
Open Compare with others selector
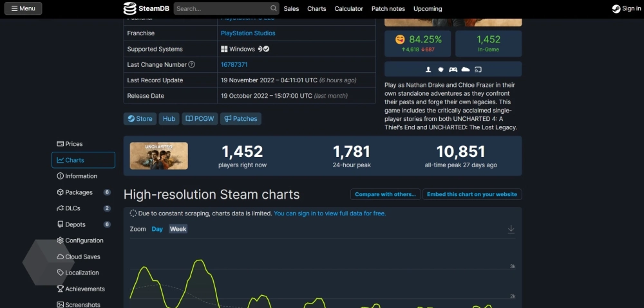pos(386,194)
